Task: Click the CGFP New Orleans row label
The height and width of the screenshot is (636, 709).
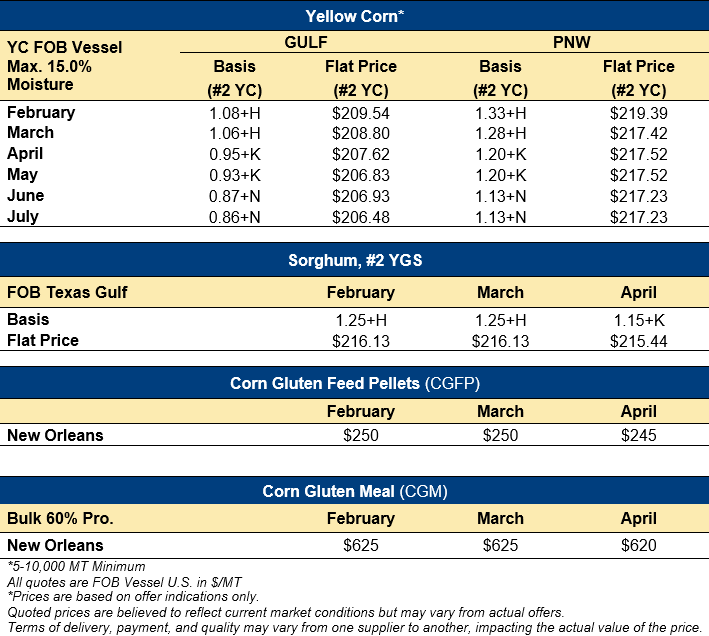Action: tap(55, 436)
